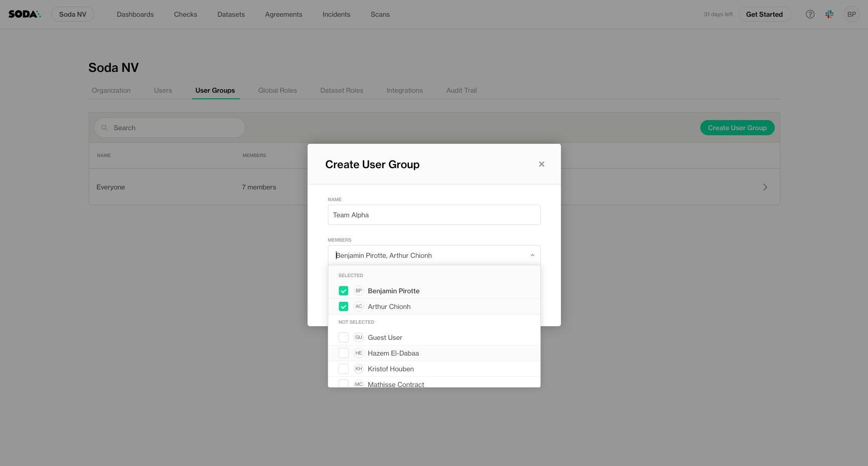Collapse the Members dropdown arrow

tap(532, 255)
